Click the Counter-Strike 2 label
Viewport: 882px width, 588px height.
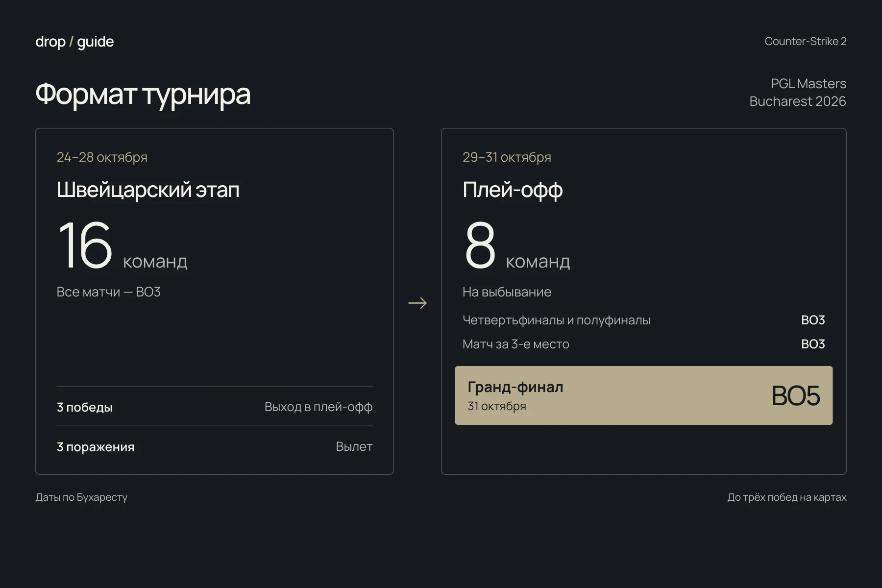click(x=805, y=41)
